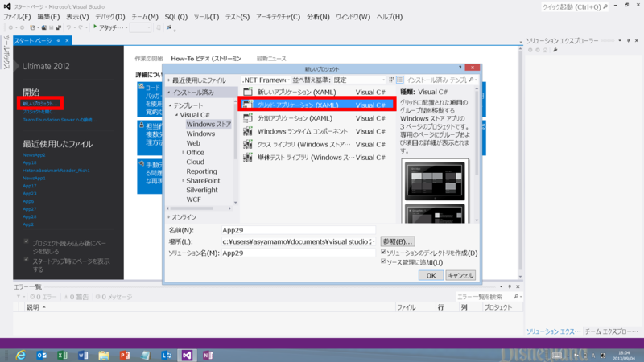Open the .NET Framework version dropdown
Screen dimensions: 644x362
(266, 80)
